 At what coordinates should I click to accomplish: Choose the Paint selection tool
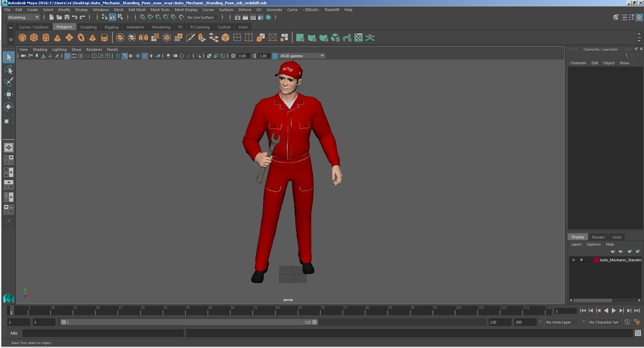coord(9,82)
